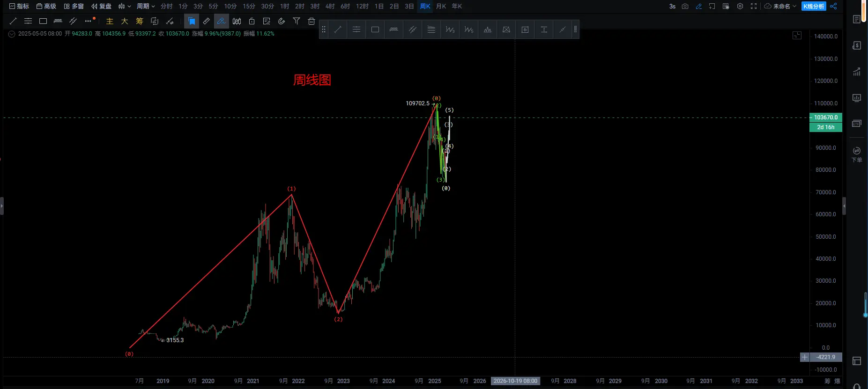868x389 pixels.
Task: Open the news list sidebar icon
Action: (x=857, y=19)
